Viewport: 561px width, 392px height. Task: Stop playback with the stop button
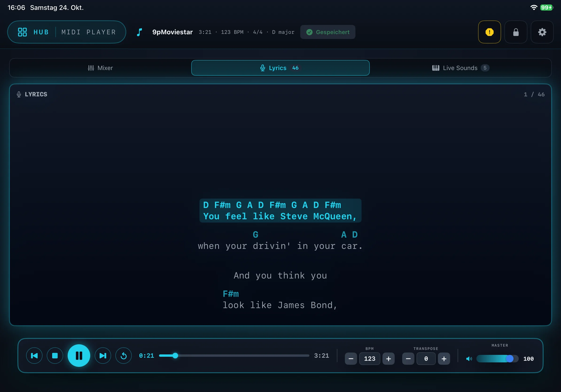(55, 355)
